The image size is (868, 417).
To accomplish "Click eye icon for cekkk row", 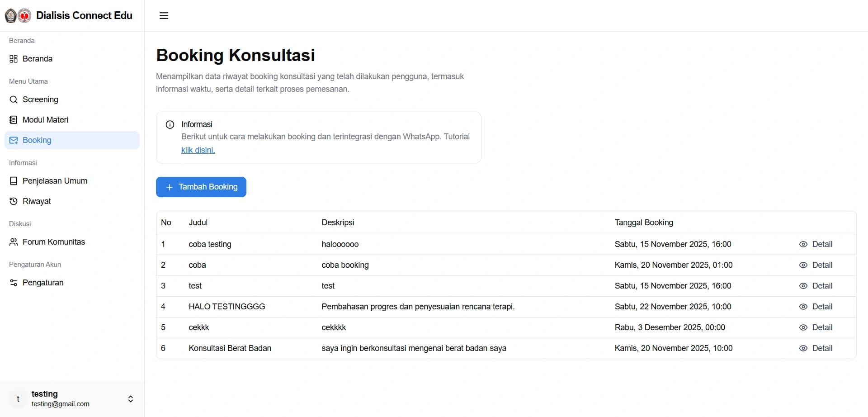I will click(803, 327).
